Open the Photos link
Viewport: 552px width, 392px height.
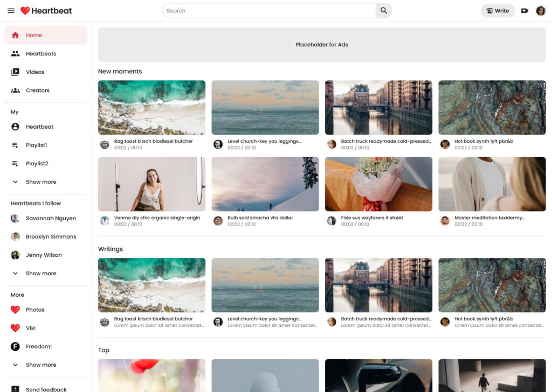point(46,310)
